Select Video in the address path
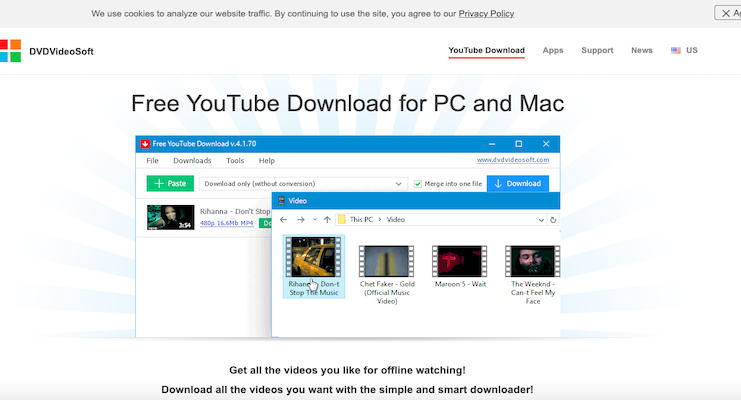The image size is (741, 400). (396, 219)
